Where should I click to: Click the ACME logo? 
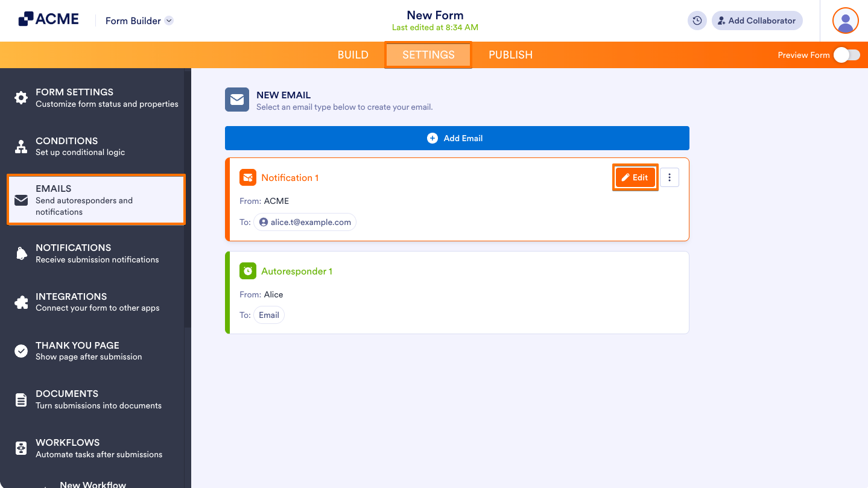(x=48, y=19)
